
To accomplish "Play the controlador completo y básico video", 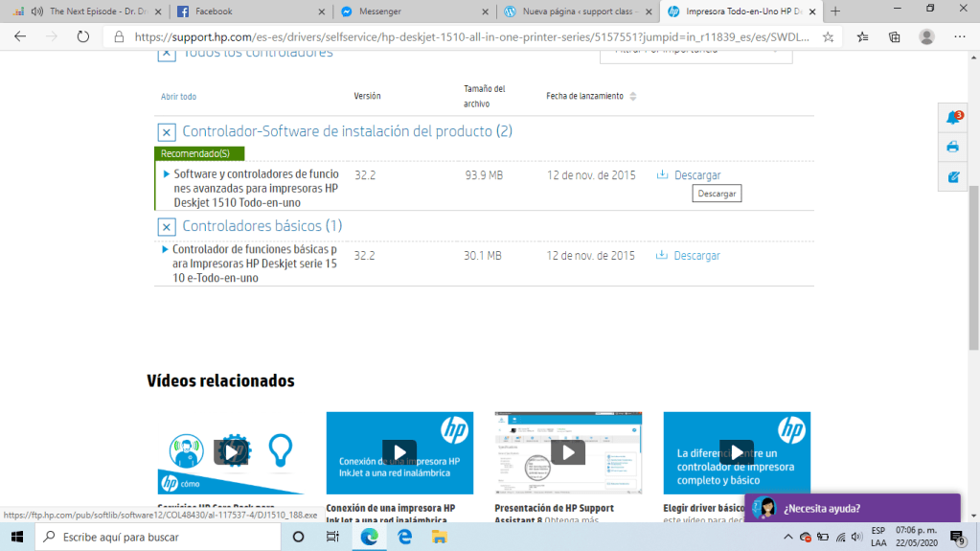I will pyautogui.click(x=737, y=452).
